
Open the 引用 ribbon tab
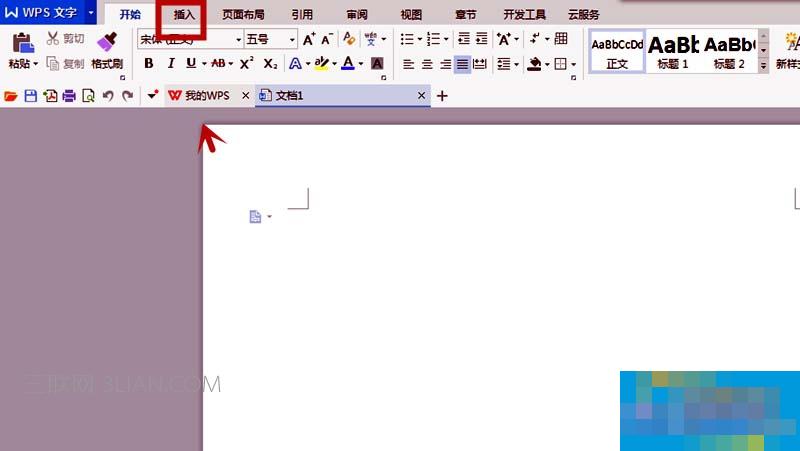(x=302, y=15)
